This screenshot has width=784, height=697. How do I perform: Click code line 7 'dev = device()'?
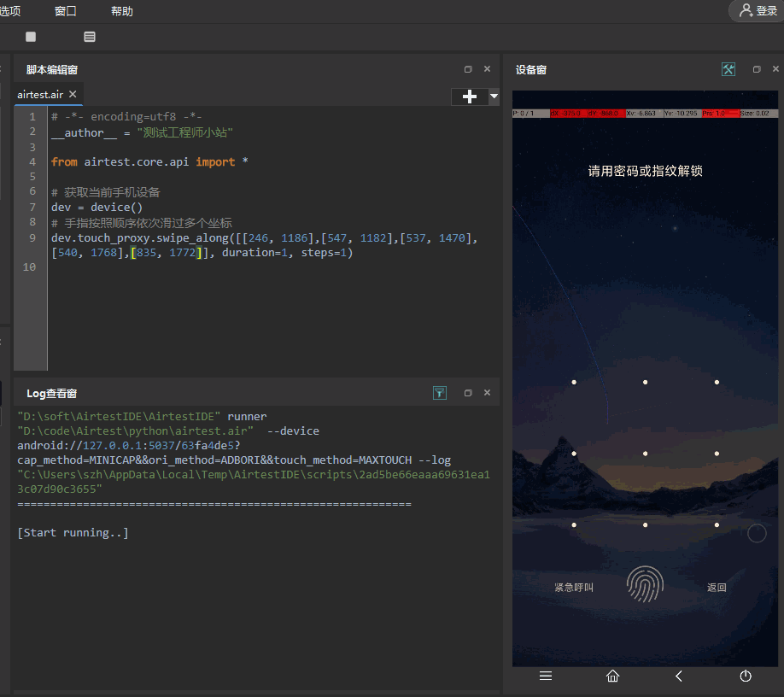(x=97, y=207)
